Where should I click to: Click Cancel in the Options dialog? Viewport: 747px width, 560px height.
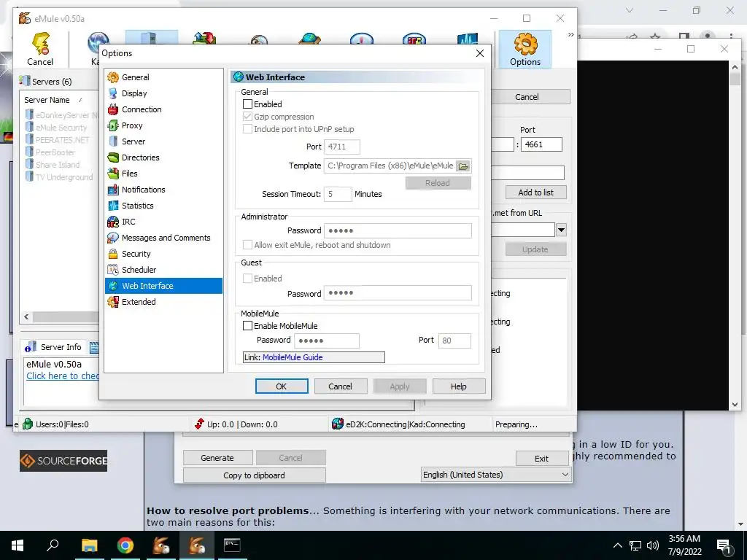click(x=340, y=386)
